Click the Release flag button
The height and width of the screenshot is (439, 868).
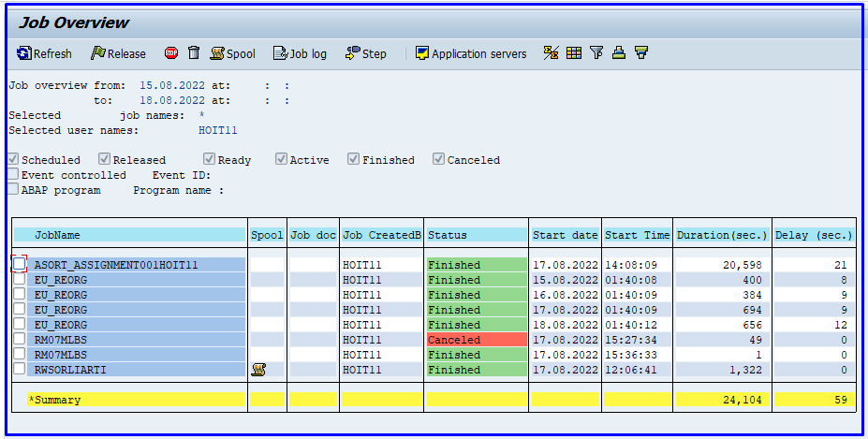point(118,53)
